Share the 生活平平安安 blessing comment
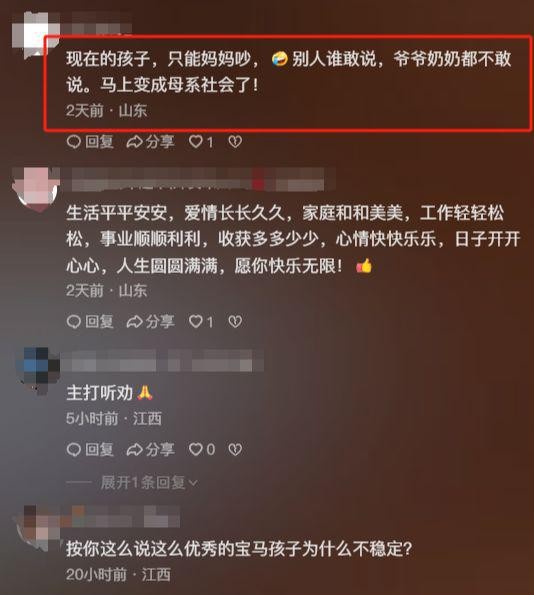The height and width of the screenshot is (595, 534). tap(150, 322)
